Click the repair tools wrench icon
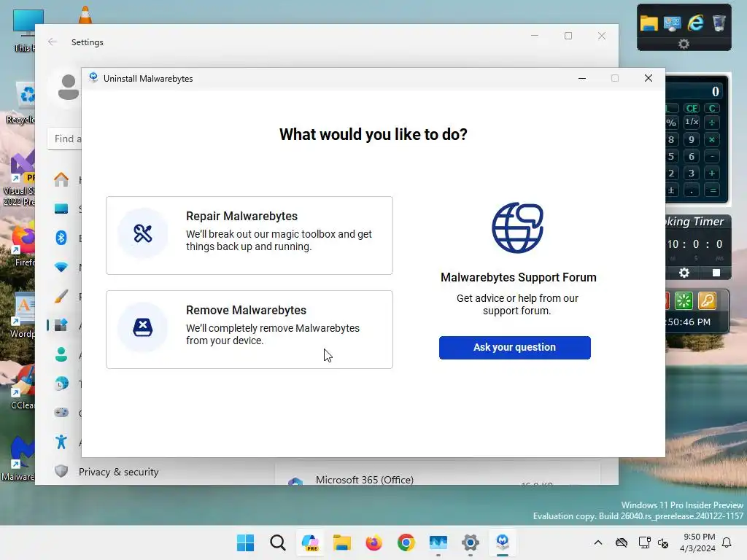Viewport: 747px width, 560px height. pos(143,233)
